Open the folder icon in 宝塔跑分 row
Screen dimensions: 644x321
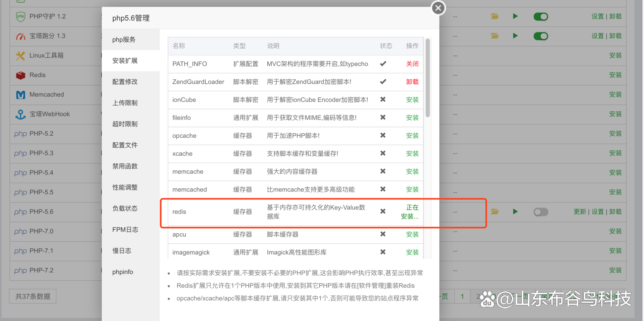click(x=495, y=36)
